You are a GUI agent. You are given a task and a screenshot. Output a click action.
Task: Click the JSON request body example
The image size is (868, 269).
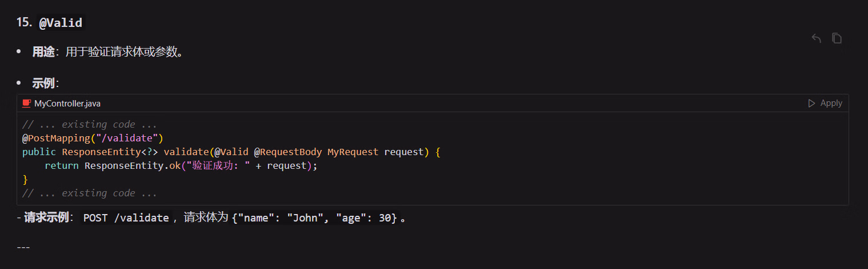click(x=314, y=218)
